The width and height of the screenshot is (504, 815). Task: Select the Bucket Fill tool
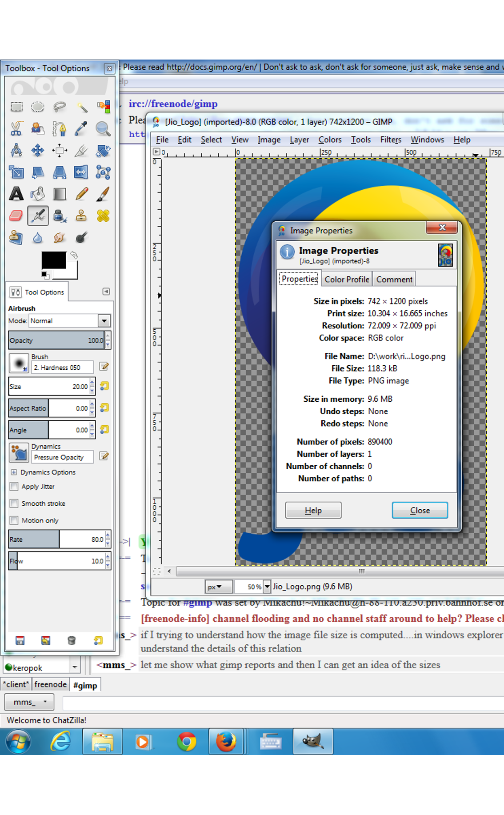tap(38, 194)
